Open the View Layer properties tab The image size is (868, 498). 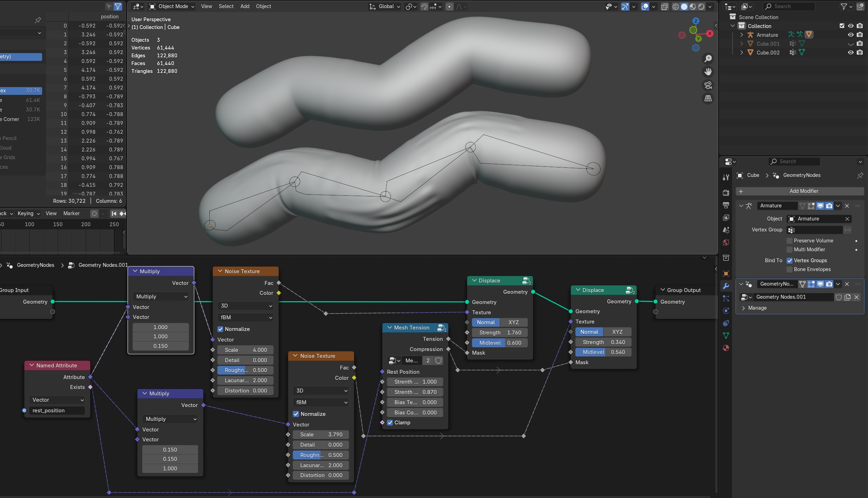pos(726,217)
